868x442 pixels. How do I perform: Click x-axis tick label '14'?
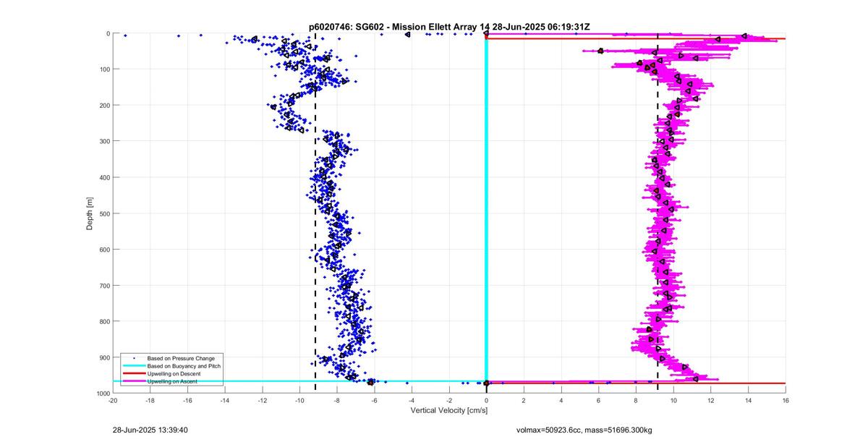tap(748, 400)
